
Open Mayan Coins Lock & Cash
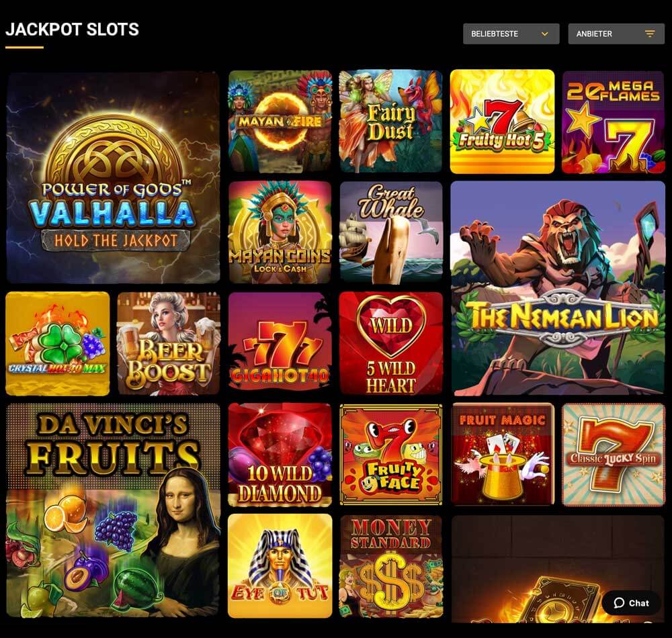pyautogui.click(x=280, y=232)
